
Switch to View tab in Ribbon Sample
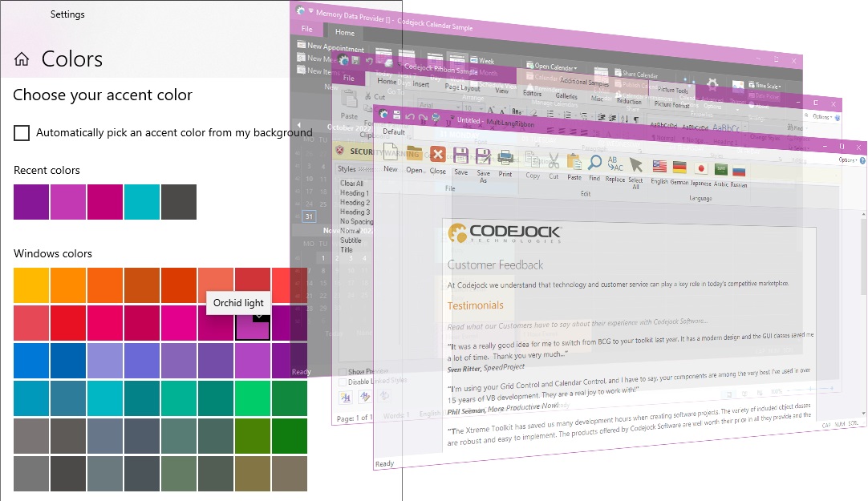coord(501,91)
